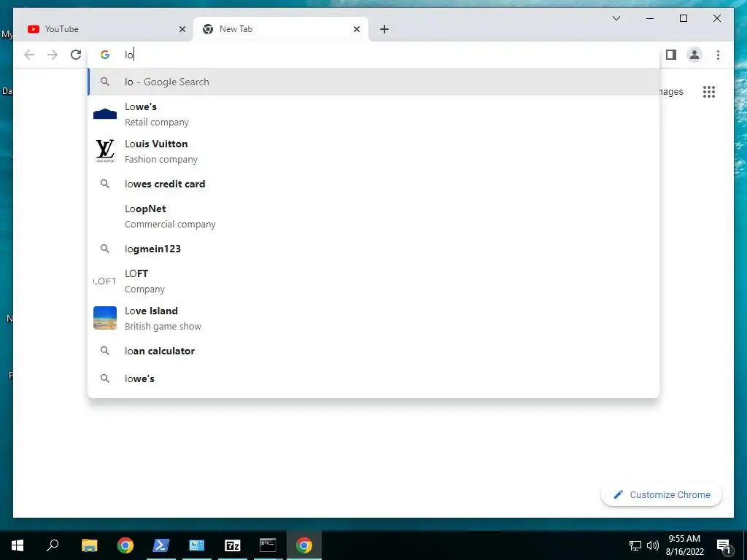Open network status tray icon
Viewport: 747px width, 560px height.
point(635,545)
